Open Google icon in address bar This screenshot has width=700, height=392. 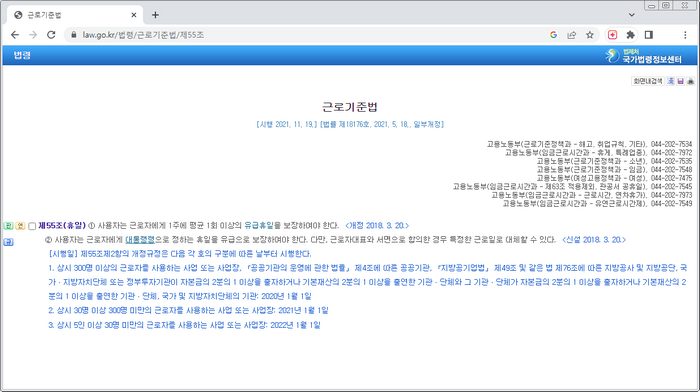pos(554,35)
